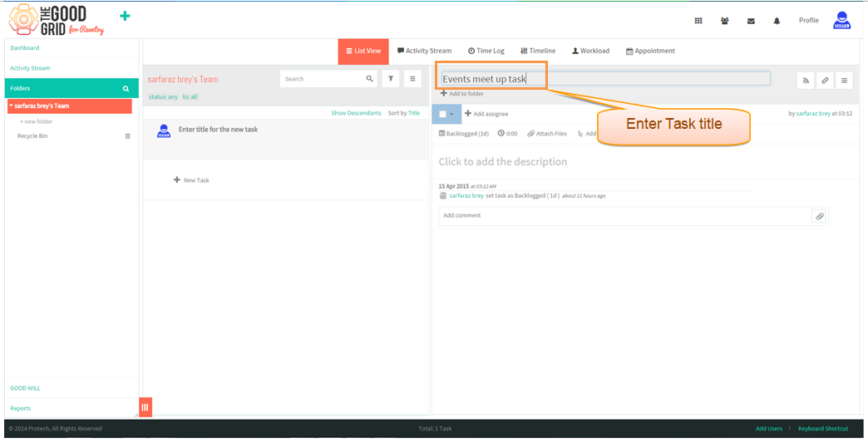Click the orange sidebar collapse handle
This screenshot has width=868, height=443.
145,407
